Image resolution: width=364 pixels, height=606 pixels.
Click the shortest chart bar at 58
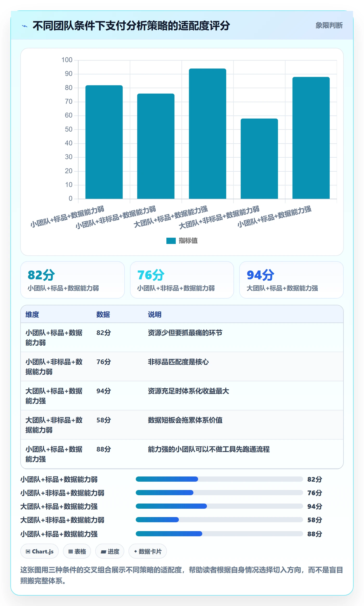tap(259, 159)
